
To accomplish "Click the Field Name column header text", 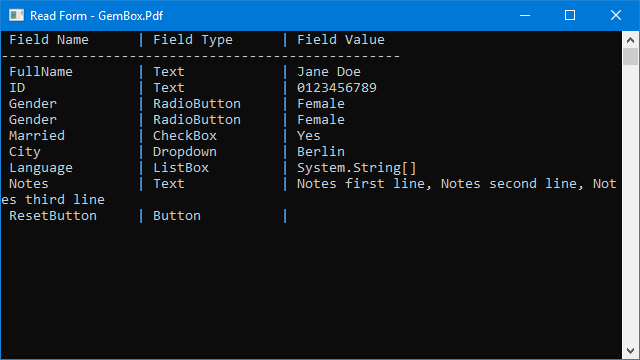I will tap(49, 40).
